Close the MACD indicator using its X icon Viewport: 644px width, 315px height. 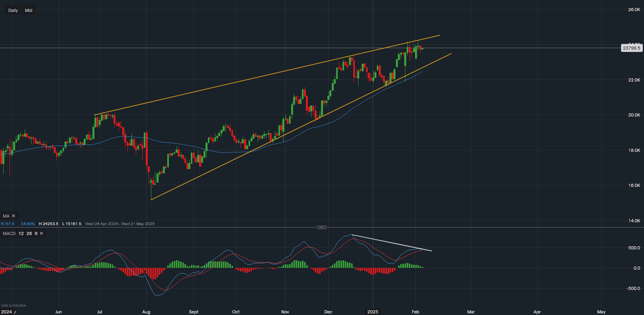41,233
